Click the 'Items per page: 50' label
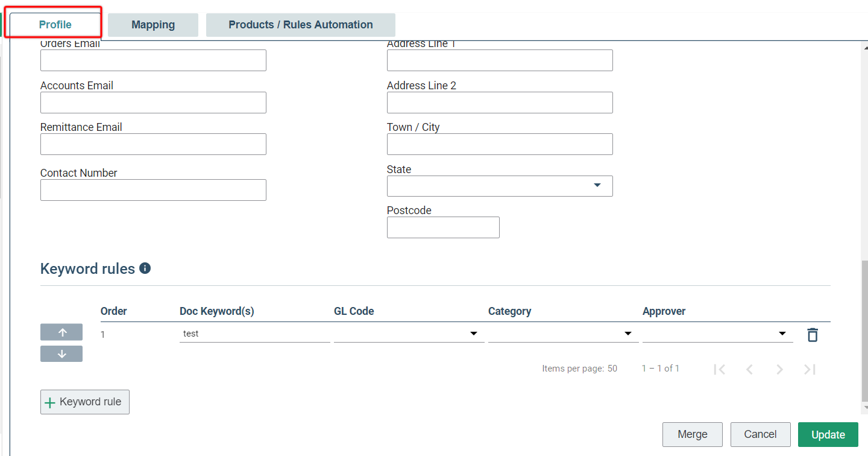Screen dimensions: 868x456 point(580,369)
